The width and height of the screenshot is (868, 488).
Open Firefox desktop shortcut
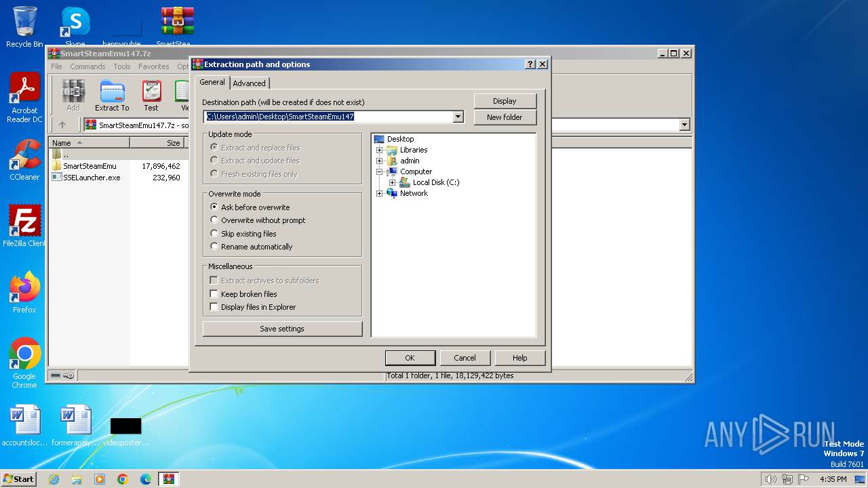tap(24, 293)
